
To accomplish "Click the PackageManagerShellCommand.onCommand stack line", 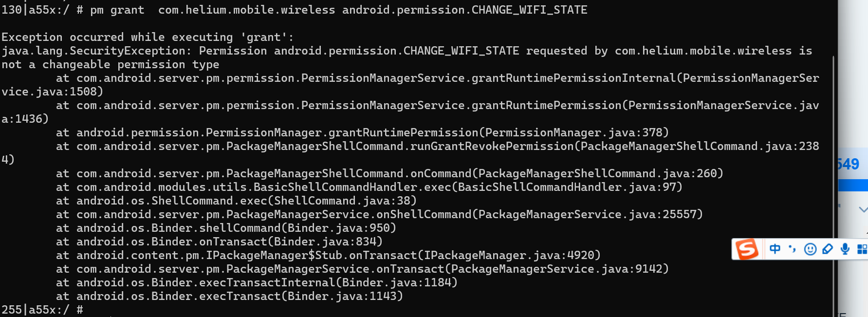I will coord(389,173).
